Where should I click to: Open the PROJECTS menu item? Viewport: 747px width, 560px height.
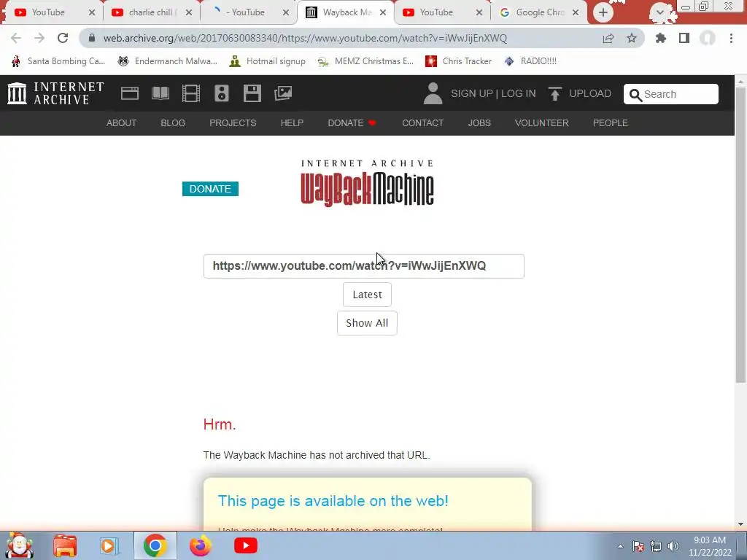(233, 122)
